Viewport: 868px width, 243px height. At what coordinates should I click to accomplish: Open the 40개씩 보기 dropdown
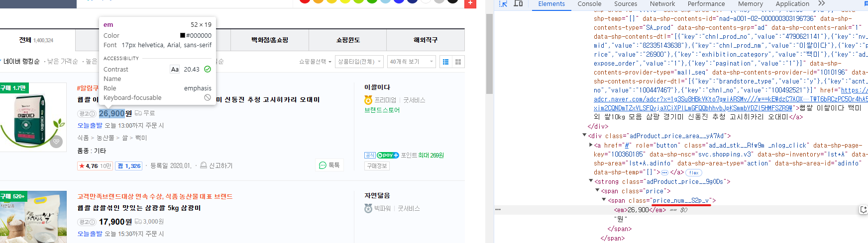[x=412, y=62]
